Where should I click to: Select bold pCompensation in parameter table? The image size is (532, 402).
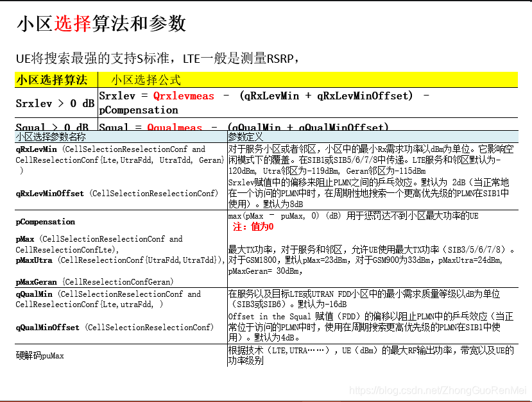[x=45, y=222]
